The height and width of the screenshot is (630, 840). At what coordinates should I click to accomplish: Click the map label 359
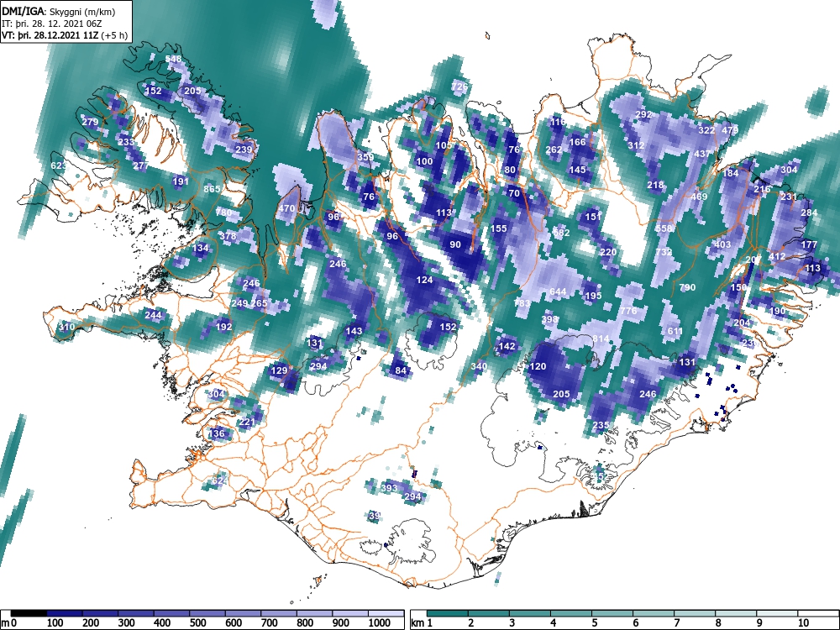[x=365, y=157]
